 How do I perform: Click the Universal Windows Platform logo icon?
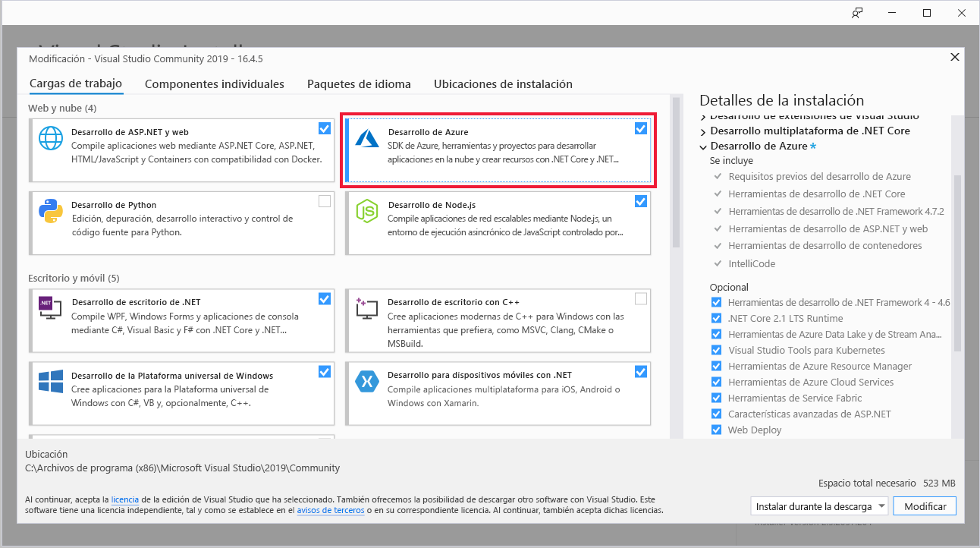pyautogui.click(x=51, y=382)
